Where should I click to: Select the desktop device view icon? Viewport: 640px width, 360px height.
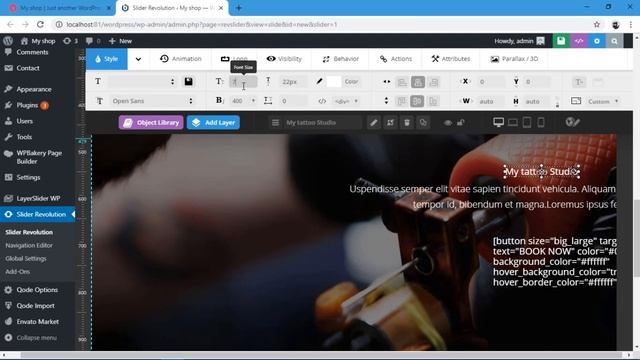pos(498,122)
